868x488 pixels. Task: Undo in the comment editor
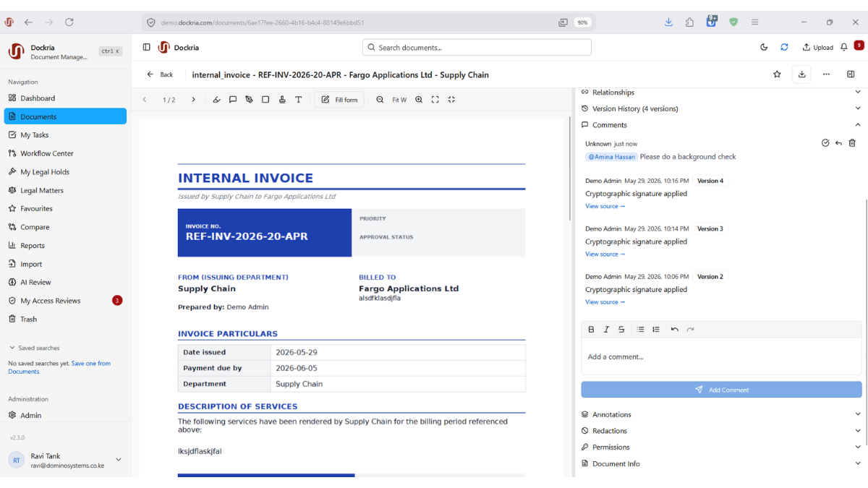tap(675, 330)
